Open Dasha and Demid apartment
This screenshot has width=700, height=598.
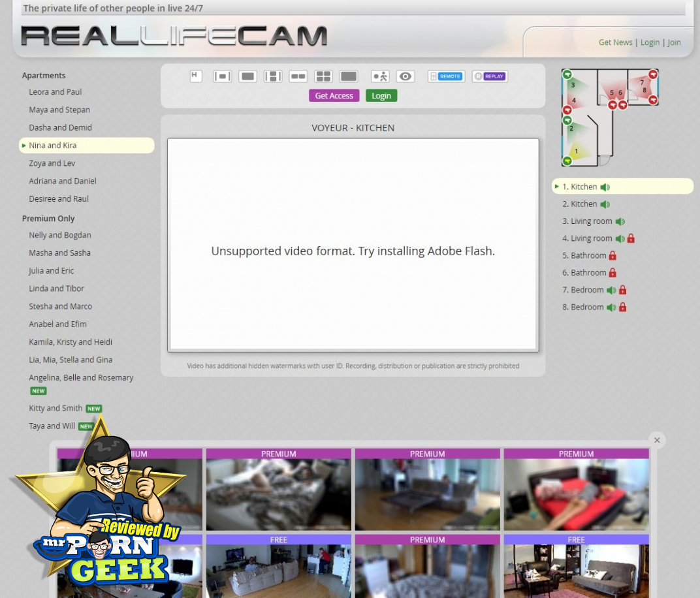[x=60, y=128]
